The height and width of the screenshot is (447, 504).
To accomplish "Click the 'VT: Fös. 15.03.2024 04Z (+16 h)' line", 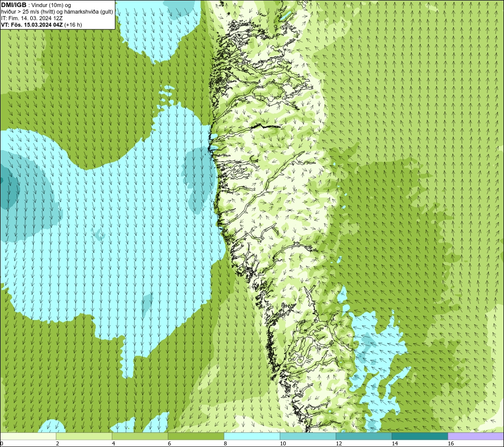I will (x=41, y=25).
